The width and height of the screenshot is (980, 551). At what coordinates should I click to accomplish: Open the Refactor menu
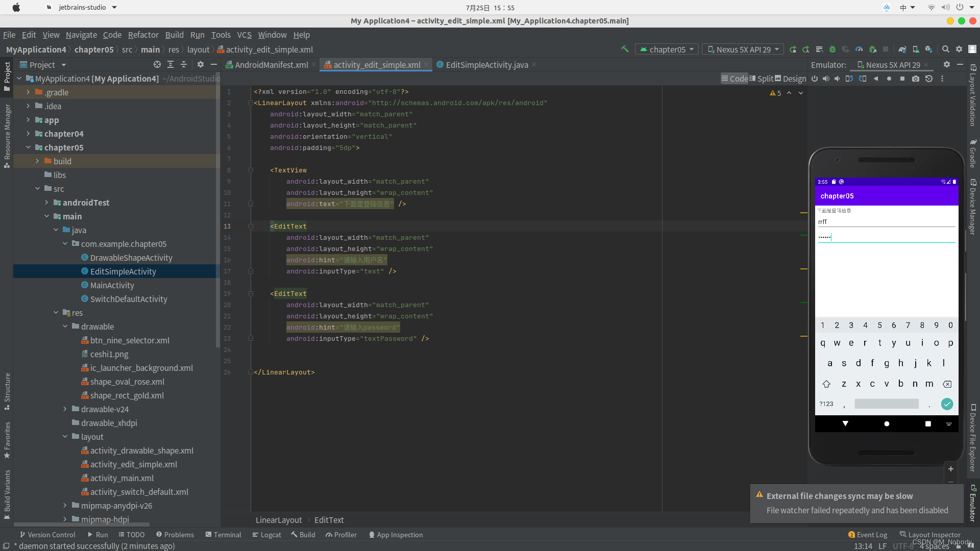(x=143, y=35)
